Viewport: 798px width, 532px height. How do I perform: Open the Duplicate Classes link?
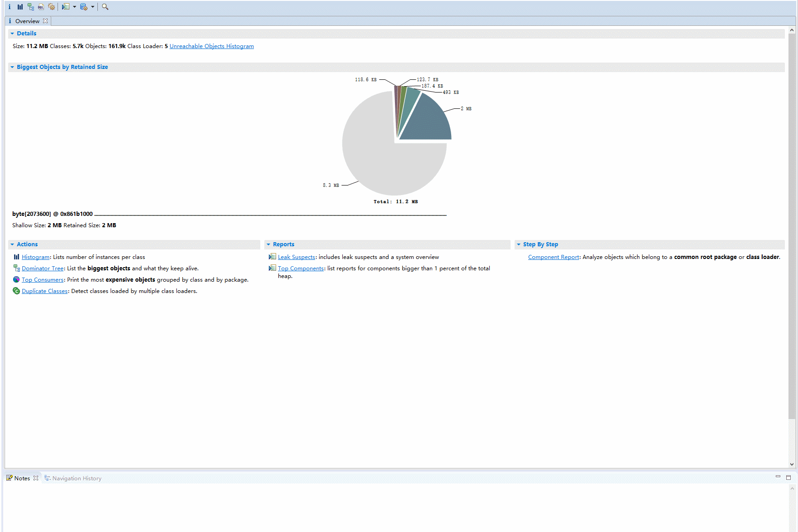pos(45,291)
